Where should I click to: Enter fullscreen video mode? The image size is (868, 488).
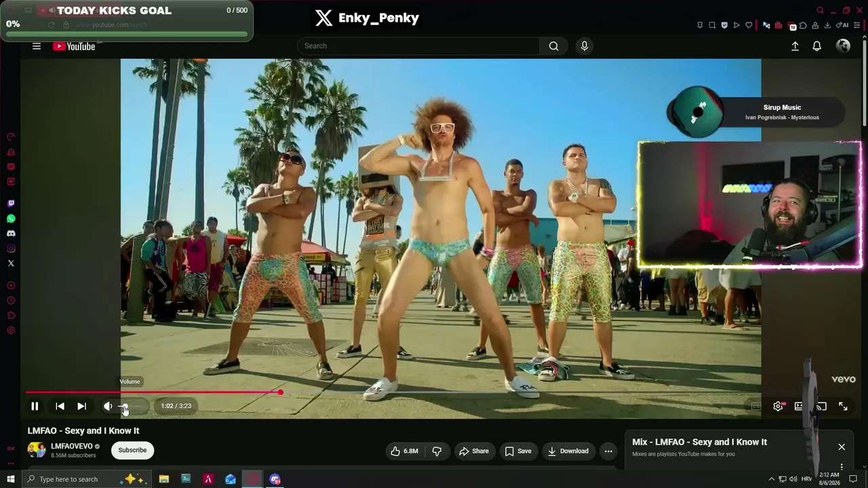click(x=843, y=406)
